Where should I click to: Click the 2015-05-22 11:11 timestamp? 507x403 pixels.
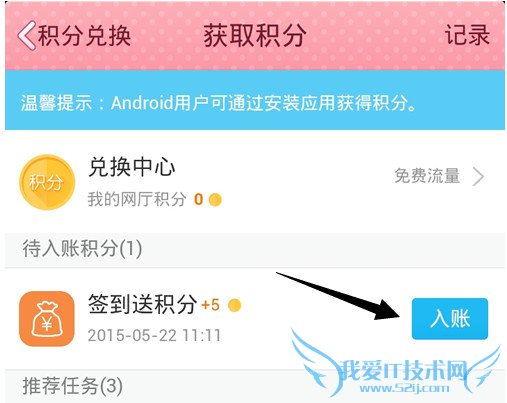154,335
